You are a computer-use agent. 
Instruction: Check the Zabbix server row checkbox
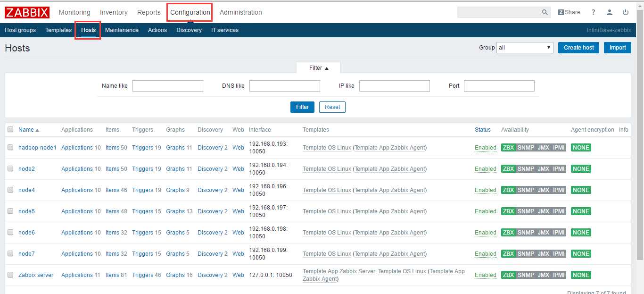(10, 275)
